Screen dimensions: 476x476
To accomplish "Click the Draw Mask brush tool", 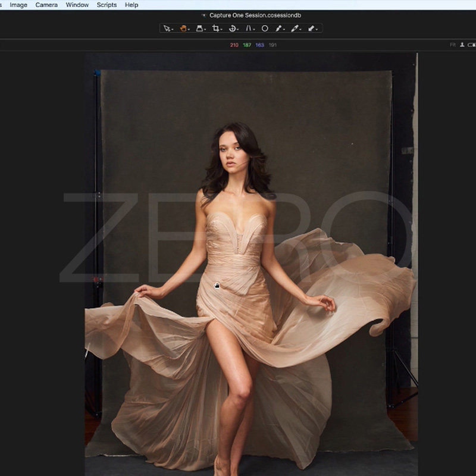I will pyautogui.click(x=250, y=28).
